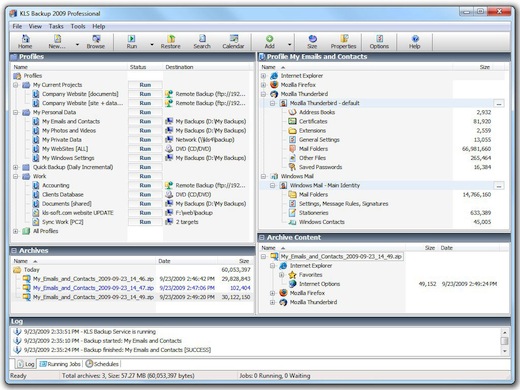The image size is (520, 390).
Task: Click ellipsis button for Mozilla Thunderbird - default
Action: pos(499,103)
